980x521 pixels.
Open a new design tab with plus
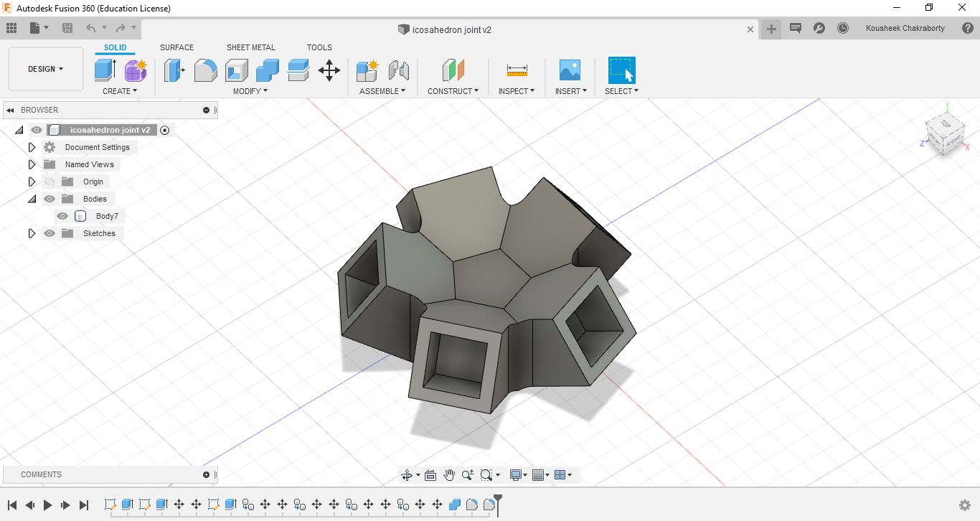pyautogui.click(x=771, y=29)
